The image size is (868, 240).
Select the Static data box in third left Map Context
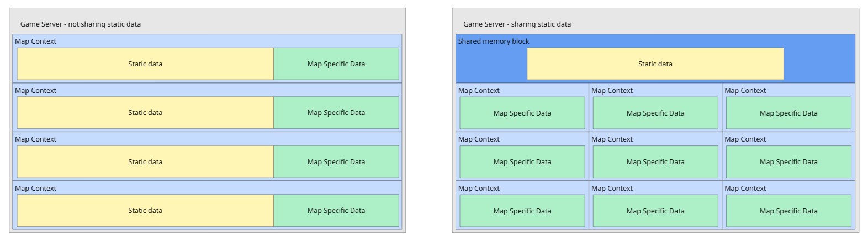coord(145,162)
